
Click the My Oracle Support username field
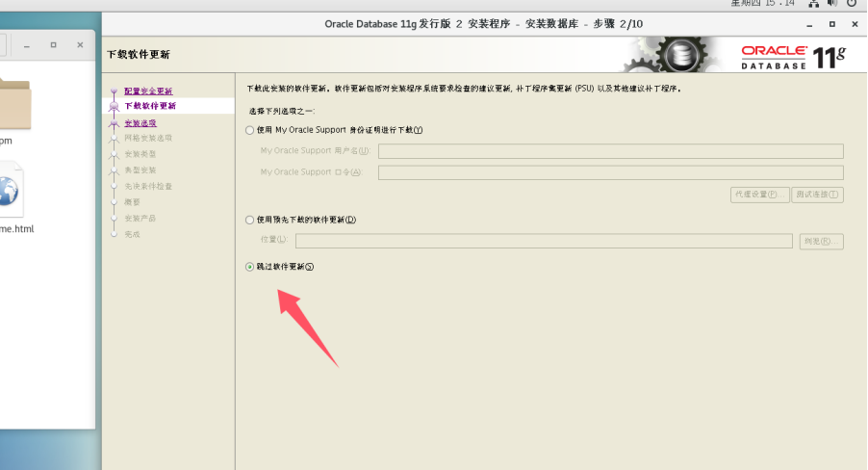tap(611, 151)
